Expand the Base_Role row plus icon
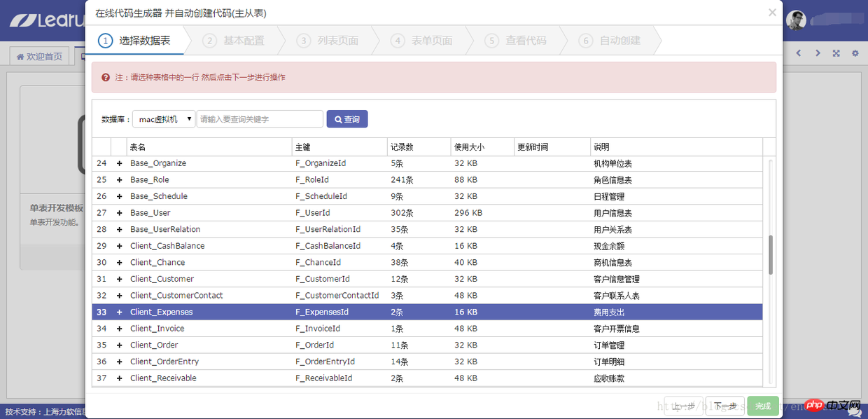Screen dimensions: 868x419 119,180
